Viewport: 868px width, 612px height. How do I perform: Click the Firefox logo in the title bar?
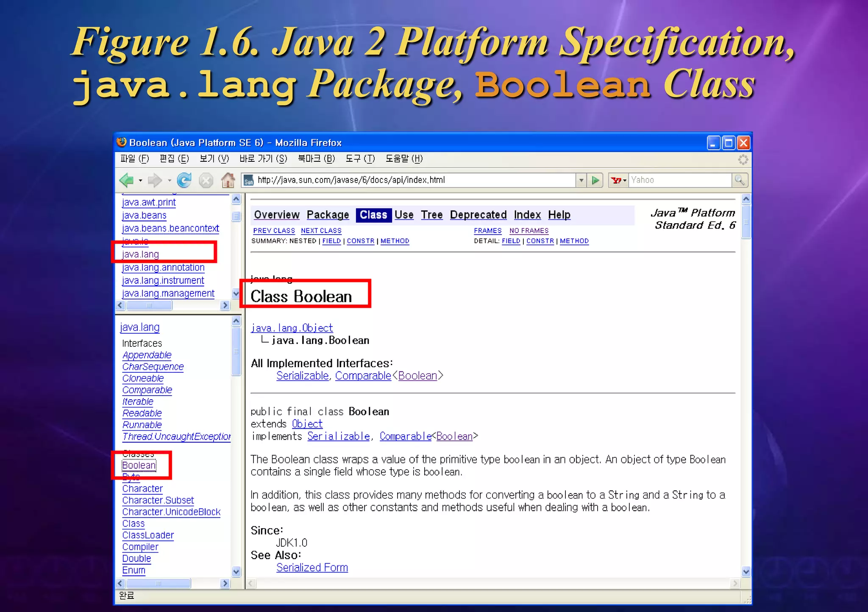[x=122, y=142]
